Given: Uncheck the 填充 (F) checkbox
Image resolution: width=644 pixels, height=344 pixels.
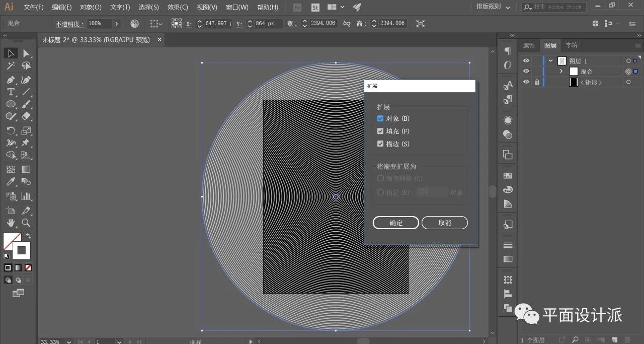Looking at the screenshot, I should (380, 131).
